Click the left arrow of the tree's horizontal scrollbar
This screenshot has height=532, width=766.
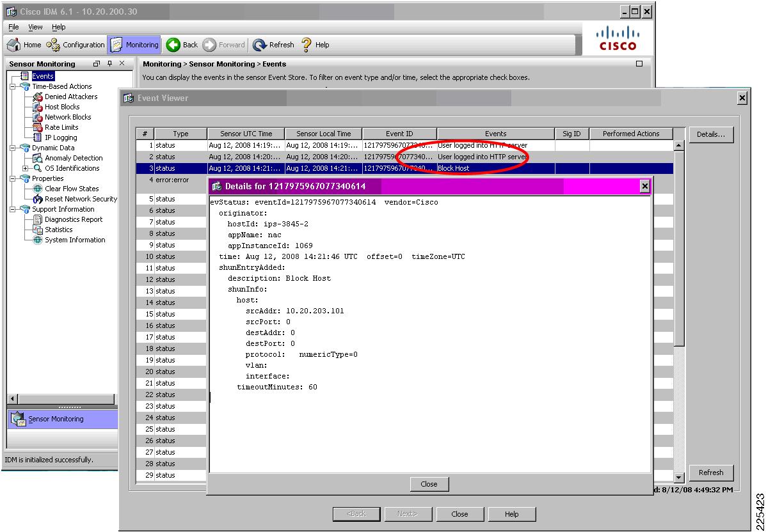(13, 399)
